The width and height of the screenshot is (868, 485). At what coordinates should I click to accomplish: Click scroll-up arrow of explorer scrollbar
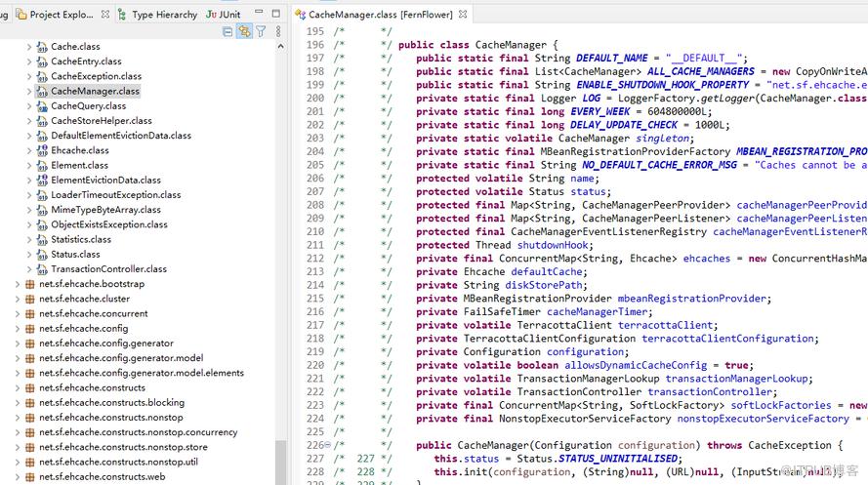click(x=280, y=47)
